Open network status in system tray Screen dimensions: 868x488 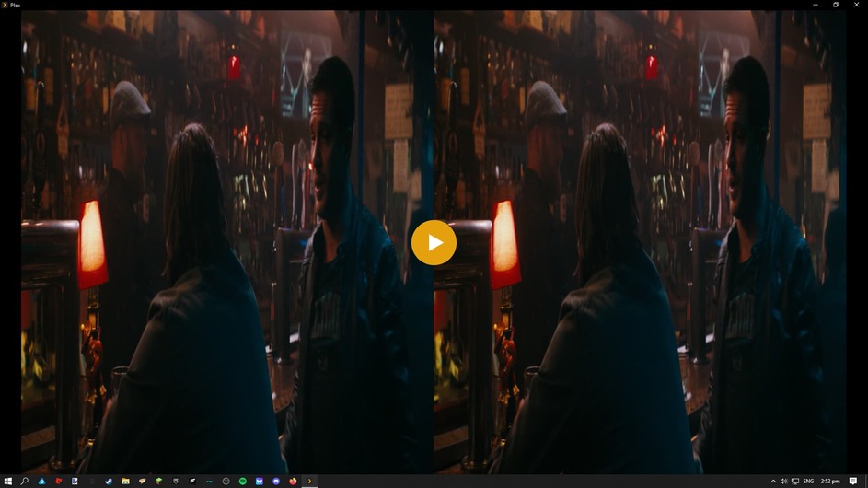(x=795, y=482)
